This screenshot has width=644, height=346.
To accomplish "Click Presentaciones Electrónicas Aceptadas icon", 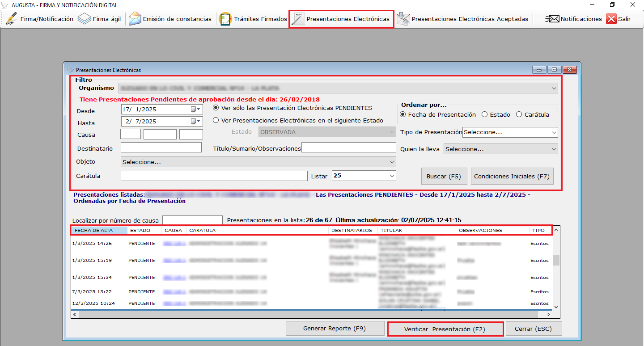I will click(x=403, y=19).
